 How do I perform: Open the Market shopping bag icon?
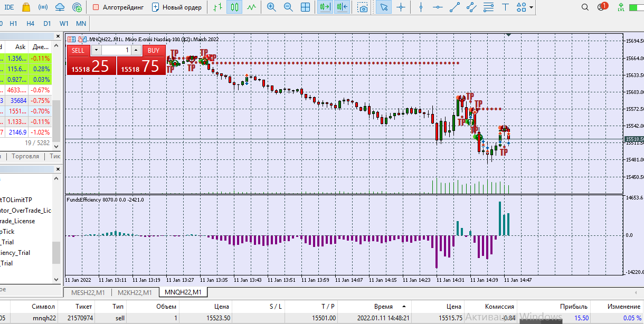pyautogui.click(x=27, y=7)
